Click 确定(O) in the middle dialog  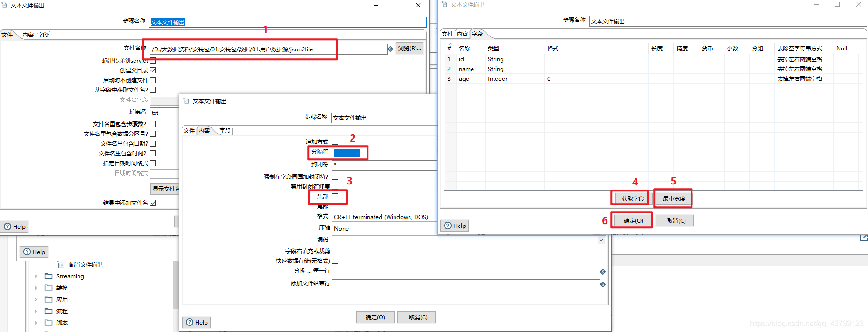tap(375, 317)
